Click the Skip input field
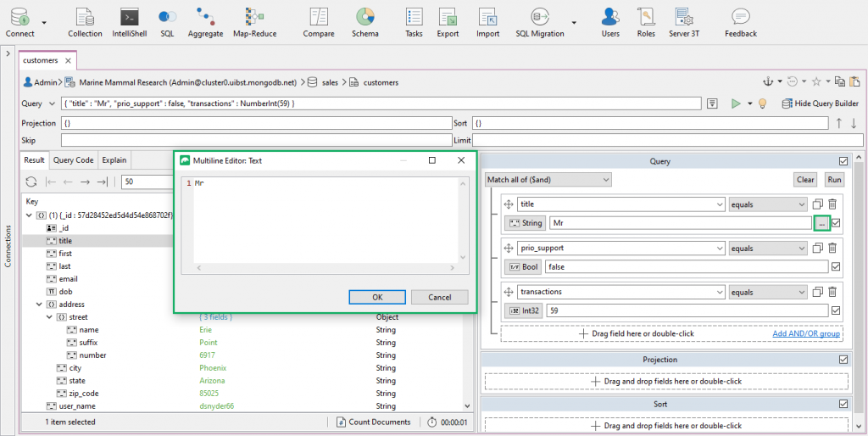The width and height of the screenshot is (868, 436). point(256,140)
